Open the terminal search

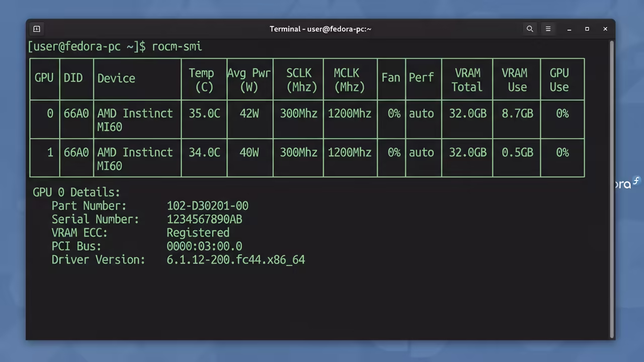530,29
